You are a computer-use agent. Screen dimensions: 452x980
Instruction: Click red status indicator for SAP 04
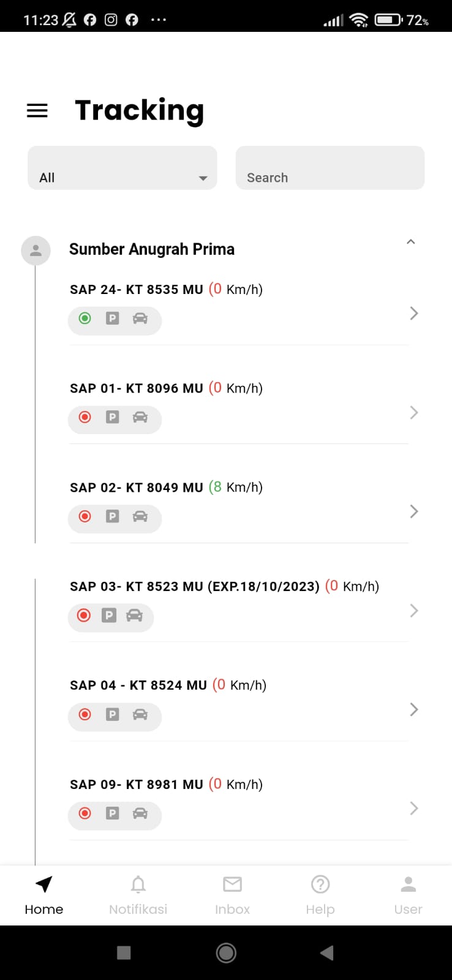(x=85, y=714)
